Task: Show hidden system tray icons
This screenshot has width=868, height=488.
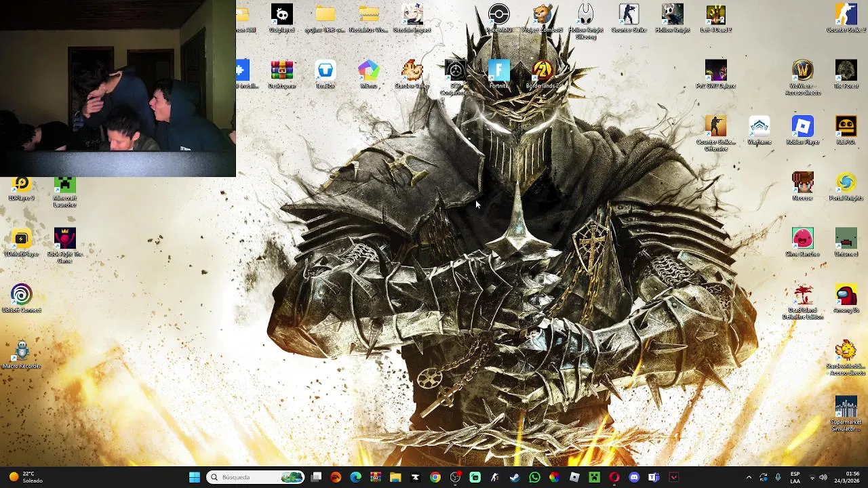Action: [749, 477]
